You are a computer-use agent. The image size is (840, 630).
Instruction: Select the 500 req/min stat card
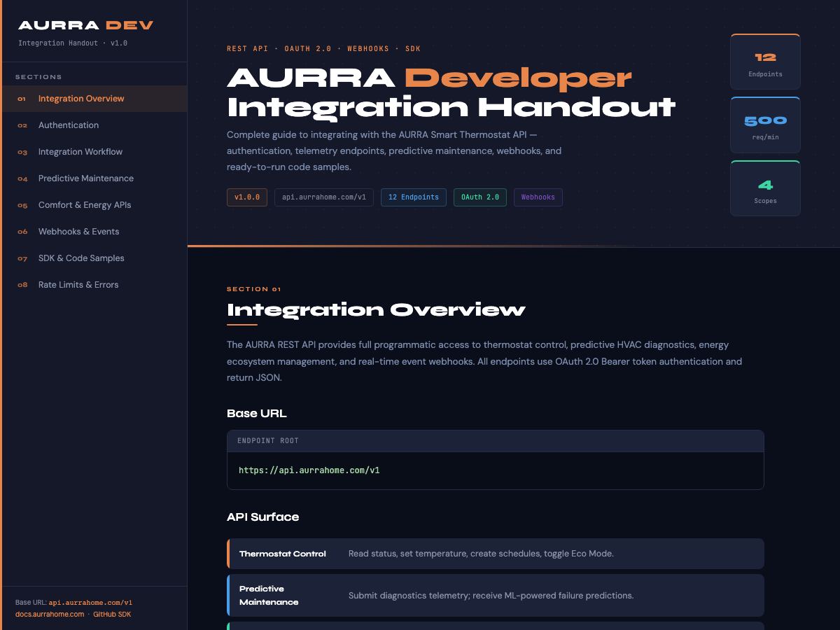point(765,125)
